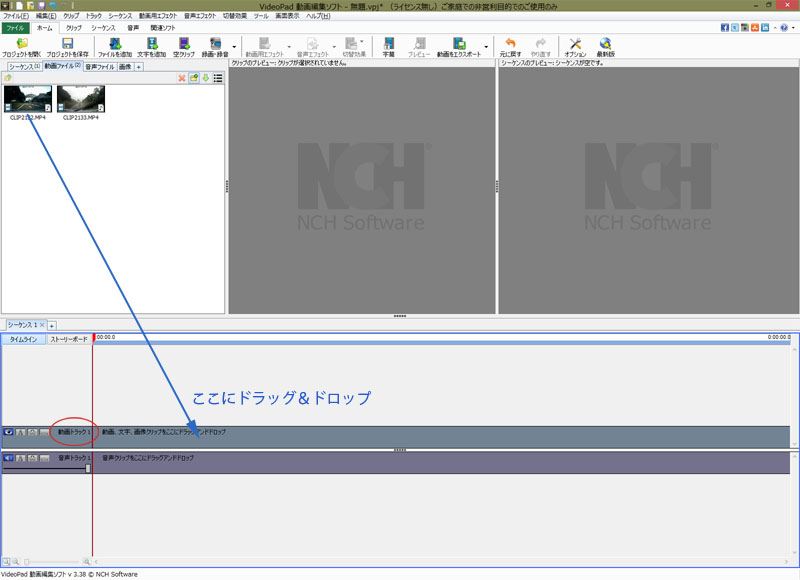Share on LinkedIn via the toolbar icon

coord(765,28)
